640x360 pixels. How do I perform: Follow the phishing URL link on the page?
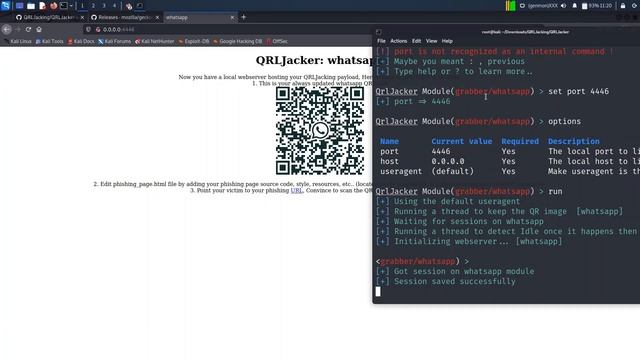[297, 190]
